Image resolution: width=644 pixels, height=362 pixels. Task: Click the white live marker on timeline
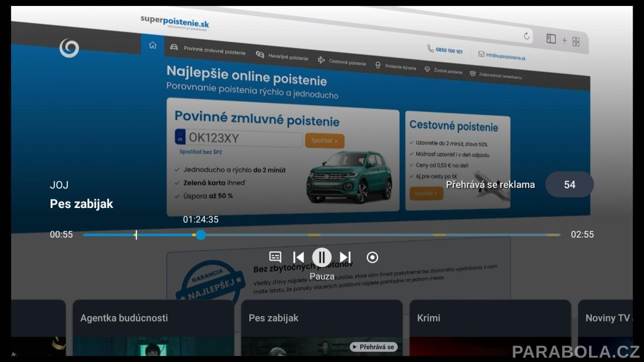pyautogui.click(x=136, y=235)
